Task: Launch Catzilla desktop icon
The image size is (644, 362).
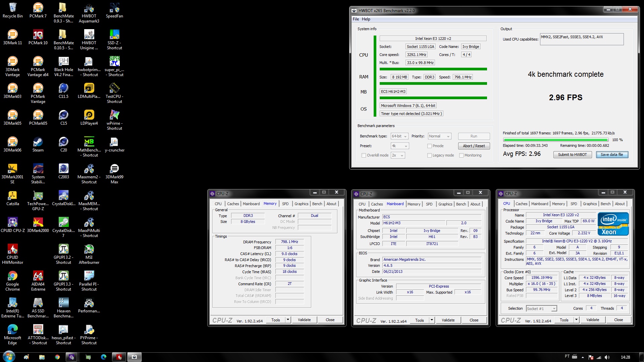Action: pyautogui.click(x=12, y=198)
